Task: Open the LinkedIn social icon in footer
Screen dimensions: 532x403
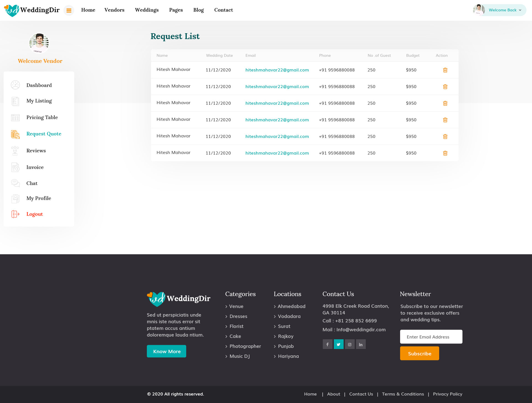Action: pyautogui.click(x=360, y=344)
